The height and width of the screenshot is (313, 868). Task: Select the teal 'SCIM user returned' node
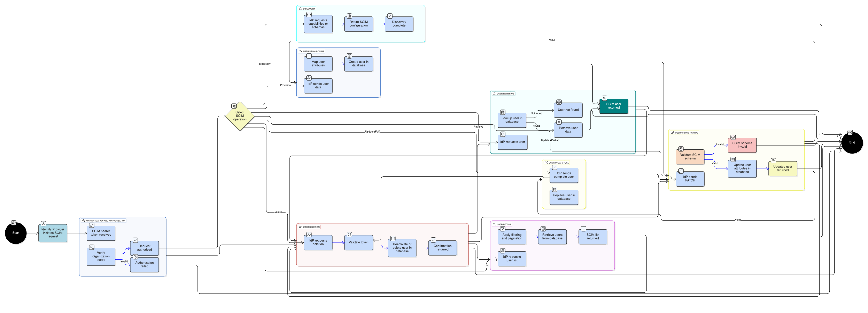point(614,106)
